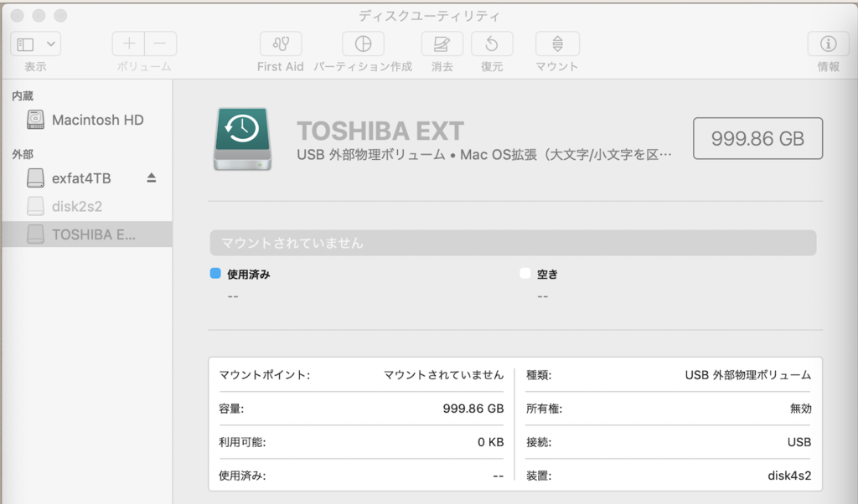
Task: Click the TOSHIBA E... drive icon
Action: coord(35,234)
